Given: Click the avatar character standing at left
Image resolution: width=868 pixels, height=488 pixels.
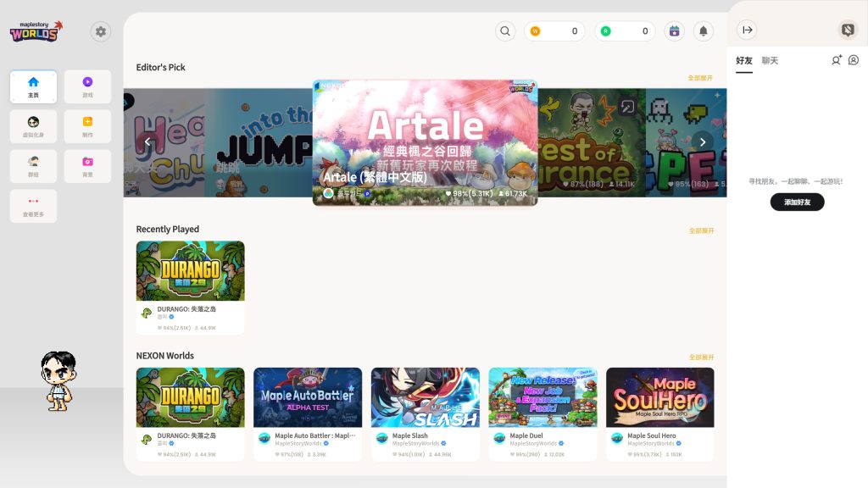Looking at the screenshot, I should point(58,380).
